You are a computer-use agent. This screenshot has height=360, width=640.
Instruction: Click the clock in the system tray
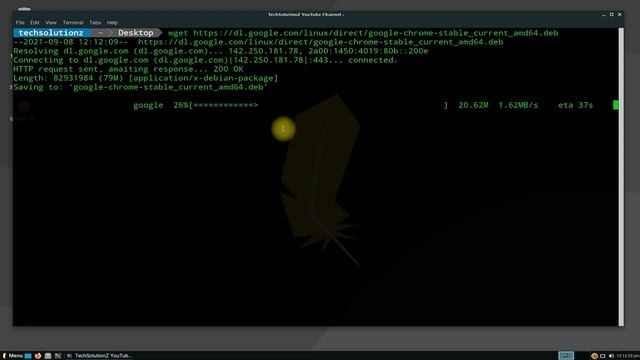point(628,356)
